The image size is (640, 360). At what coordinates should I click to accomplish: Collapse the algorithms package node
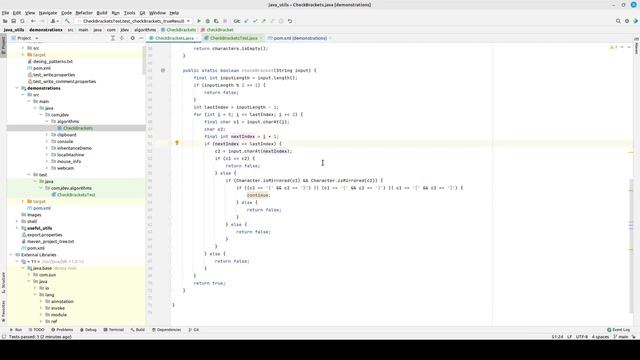[x=47, y=121]
